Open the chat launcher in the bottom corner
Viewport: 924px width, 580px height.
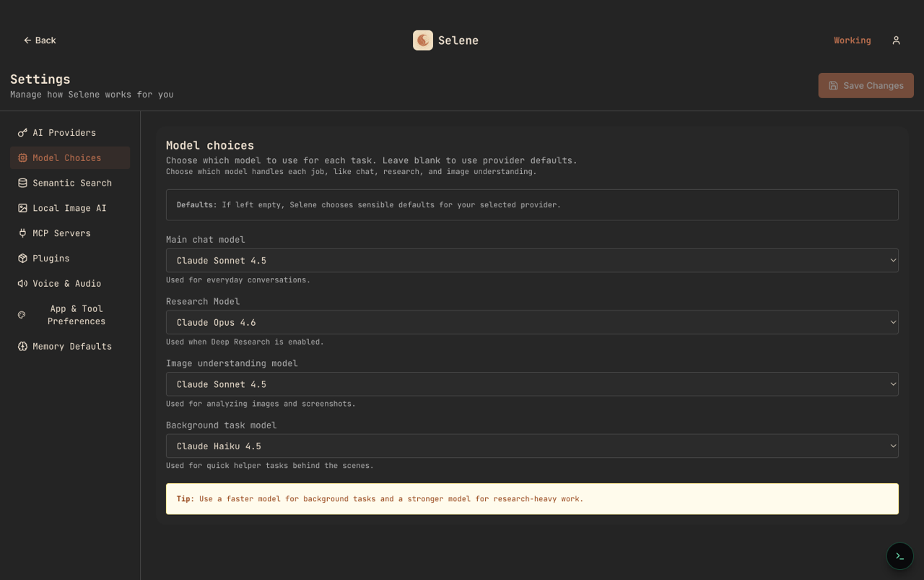[x=899, y=556]
